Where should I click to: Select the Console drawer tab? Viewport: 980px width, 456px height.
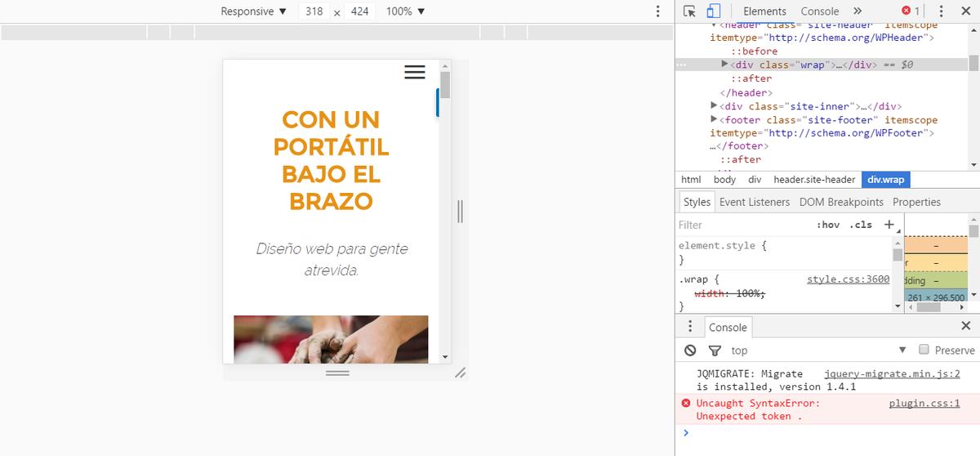click(728, 327)
